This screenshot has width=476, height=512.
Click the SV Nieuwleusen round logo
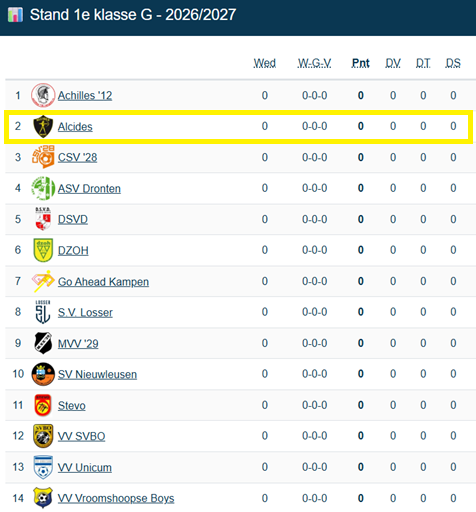[x=43, y=374]
